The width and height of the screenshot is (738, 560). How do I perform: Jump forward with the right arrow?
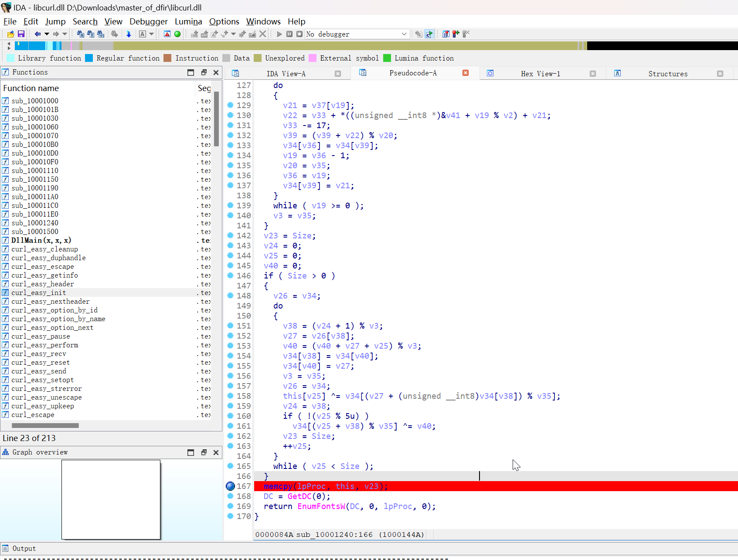56,34
